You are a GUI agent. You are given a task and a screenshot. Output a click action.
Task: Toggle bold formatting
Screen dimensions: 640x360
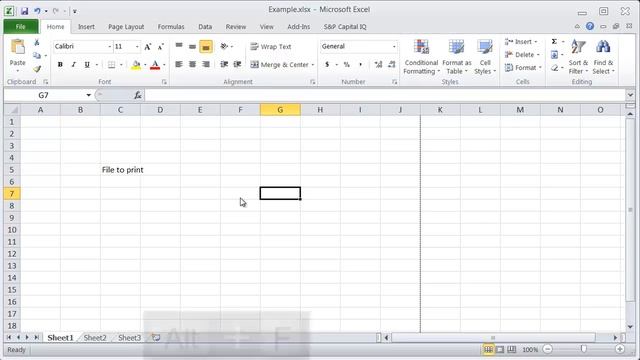coord(60,64)
